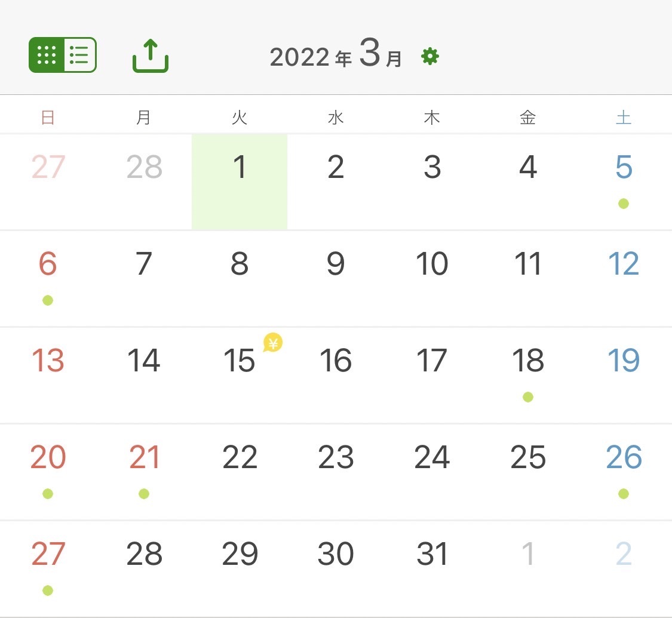Tap the green dot under Saturday 5
This screenshot has width=672, height=618.
[x=624, y=204]
